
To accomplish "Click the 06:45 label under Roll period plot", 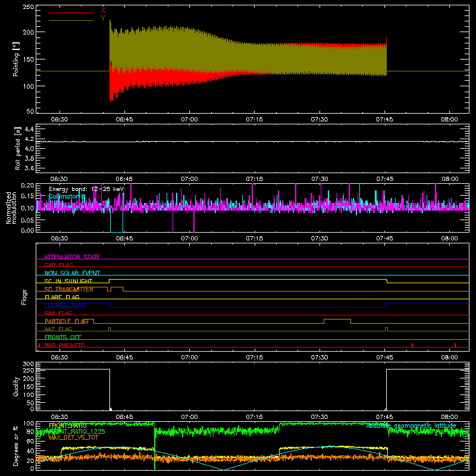I will tap(124, 179).
